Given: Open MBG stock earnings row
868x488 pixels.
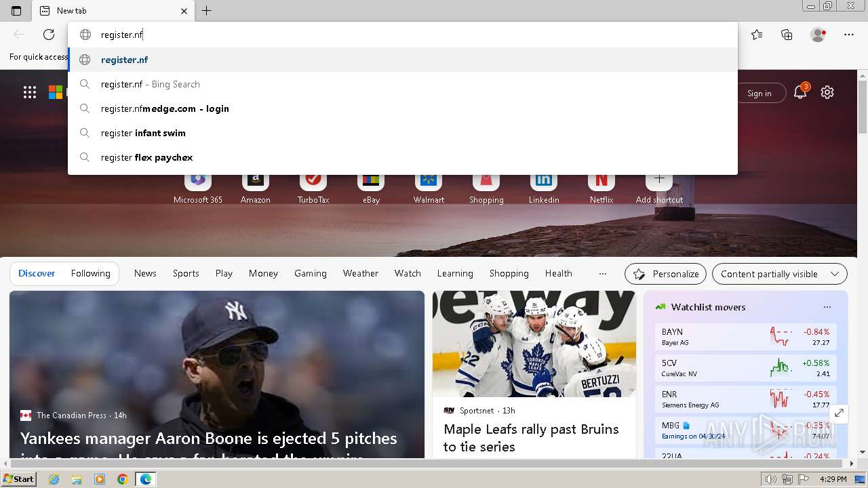Looking at the screenshot, I should [745, 430].
